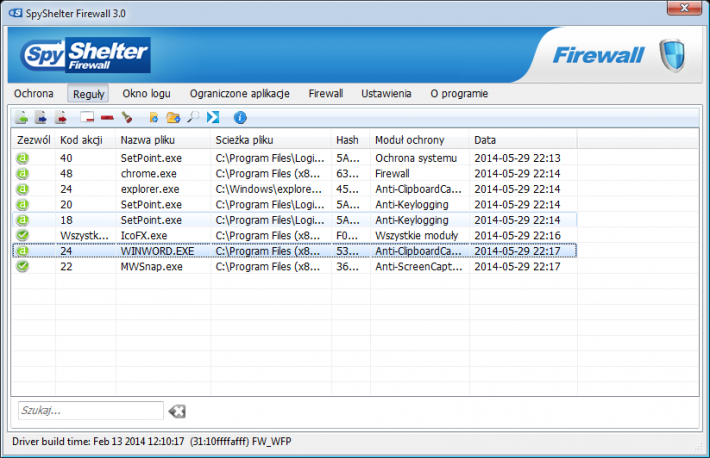This screenshot has height=458, width=710.
Task: Click the allow icon for chrome.exe row
Action: pyautogui.click(x=23, y=174)
